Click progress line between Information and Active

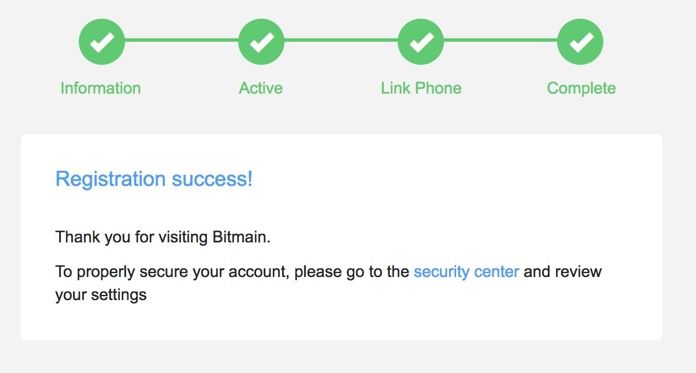point(182,40)
